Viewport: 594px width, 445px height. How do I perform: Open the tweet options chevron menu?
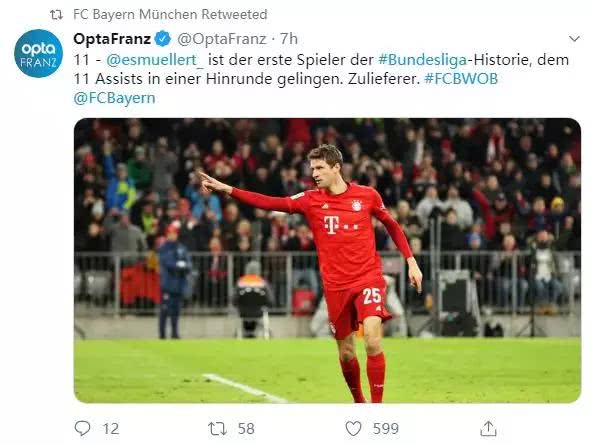[x=574, y=39]
